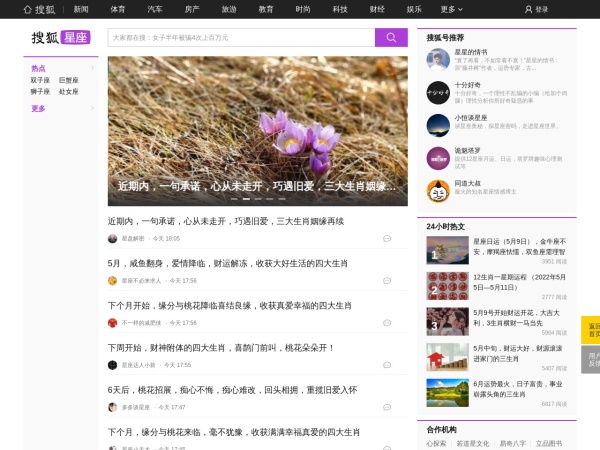
Task: Click the search input field
Action: [x=241, y=38]
